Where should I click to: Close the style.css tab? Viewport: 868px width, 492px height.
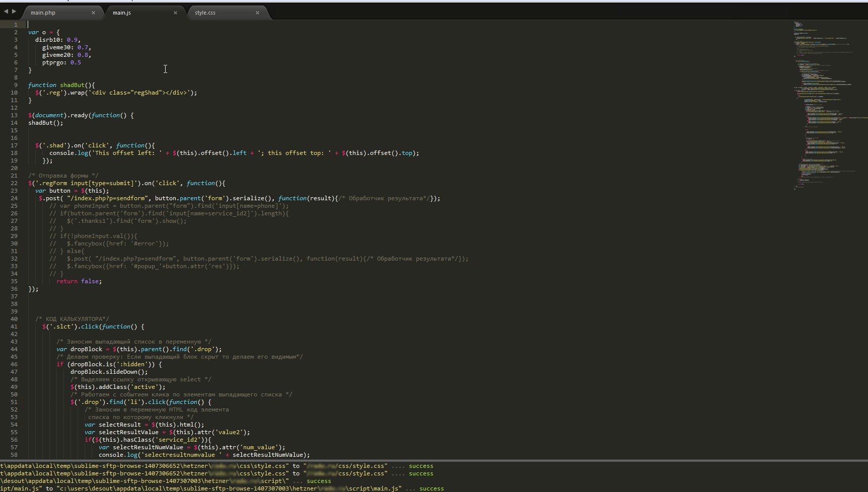257,13
